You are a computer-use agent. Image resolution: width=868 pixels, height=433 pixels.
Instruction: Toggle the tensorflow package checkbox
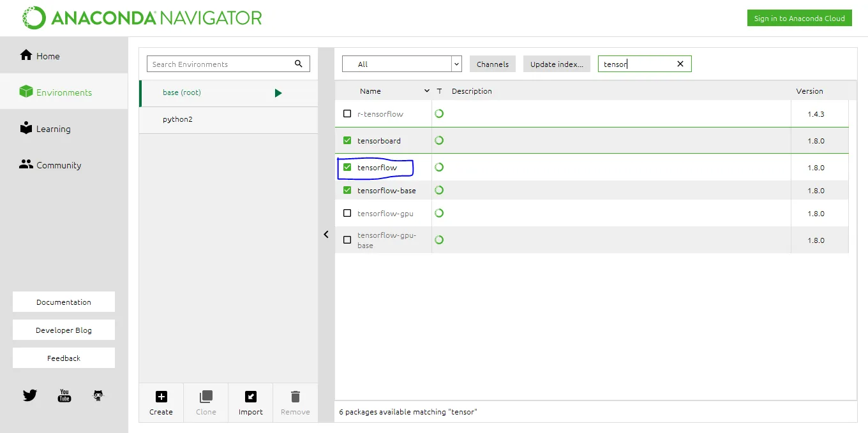pos(347,167)
